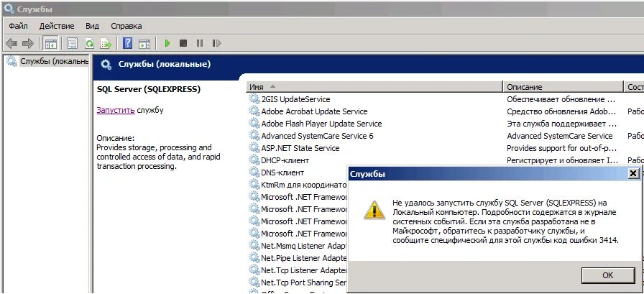Toggle the console tree show/hide icon

[x=51, y=43]
